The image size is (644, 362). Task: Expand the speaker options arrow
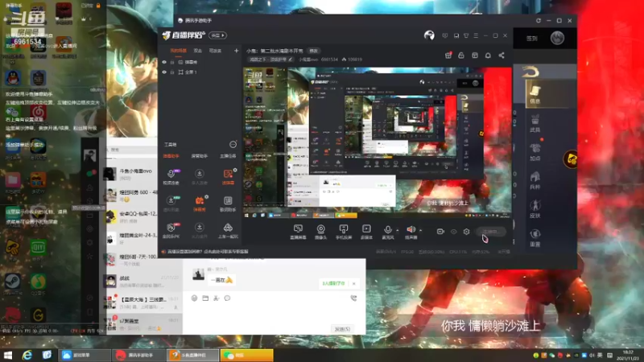pyautogui.click(x=420, y=230)
